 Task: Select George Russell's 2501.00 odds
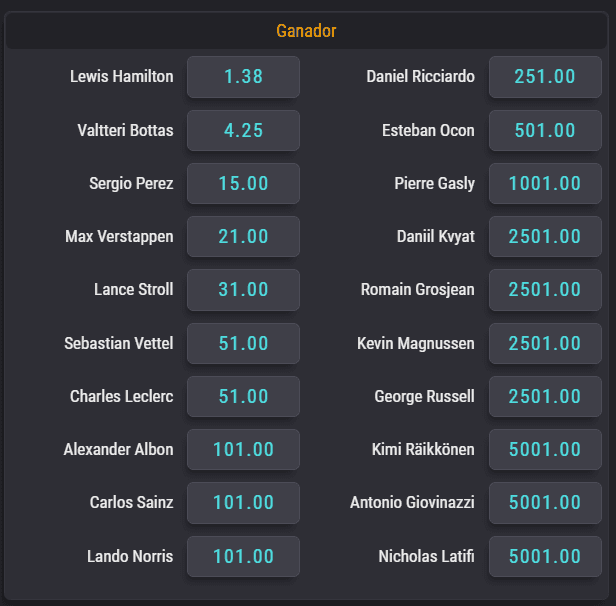(545, 396)
